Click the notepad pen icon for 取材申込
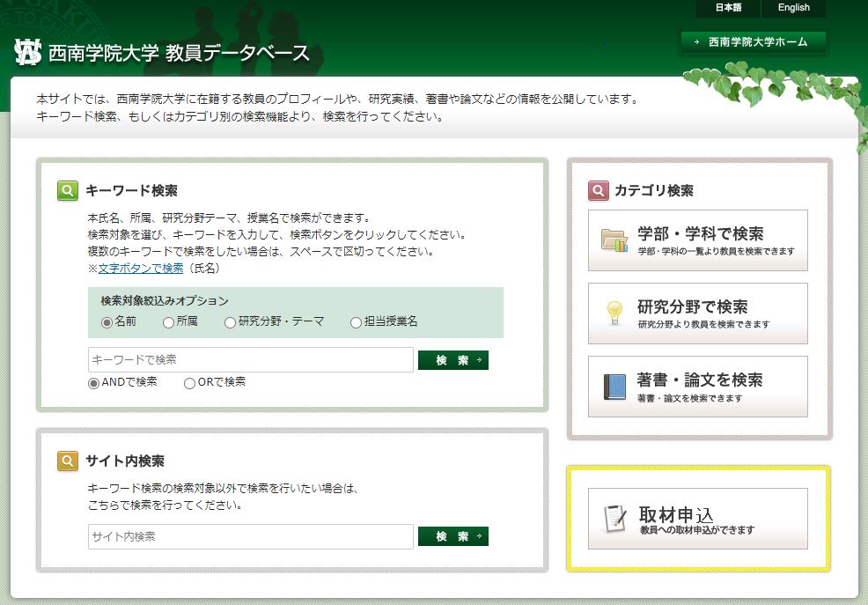This screenshot has width=868, height=605. [614, 519]
